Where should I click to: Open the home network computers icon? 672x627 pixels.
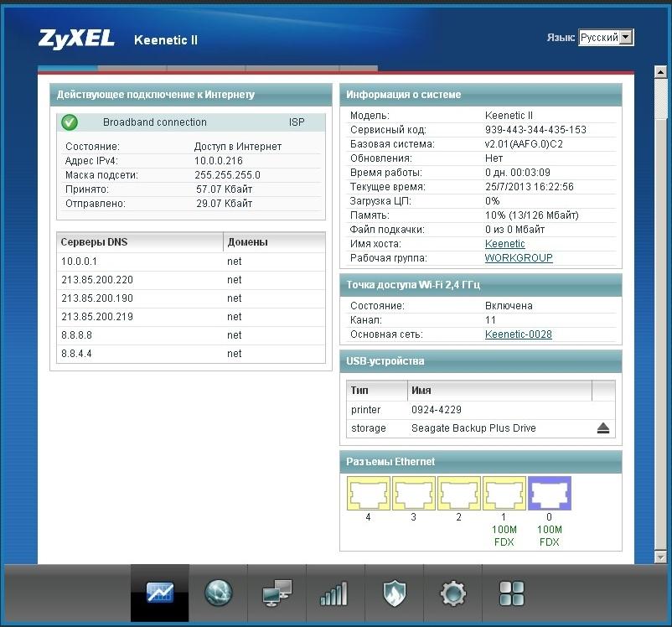(x=277, y=593)
